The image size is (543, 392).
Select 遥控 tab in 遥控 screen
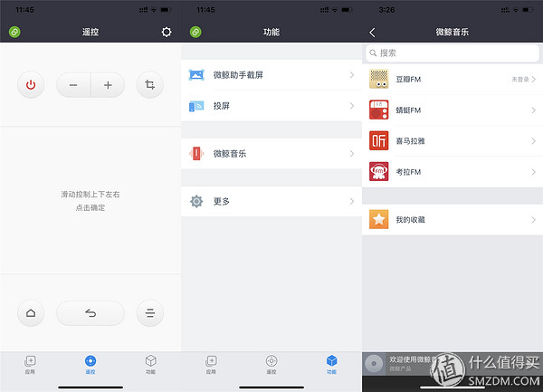point(90,365)
